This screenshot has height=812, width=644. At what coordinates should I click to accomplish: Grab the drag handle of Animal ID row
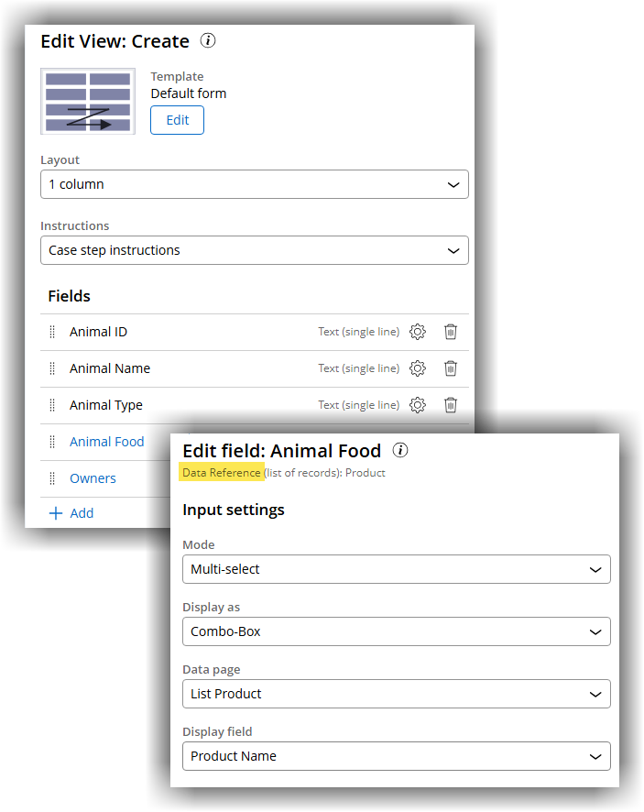[52, 332]
